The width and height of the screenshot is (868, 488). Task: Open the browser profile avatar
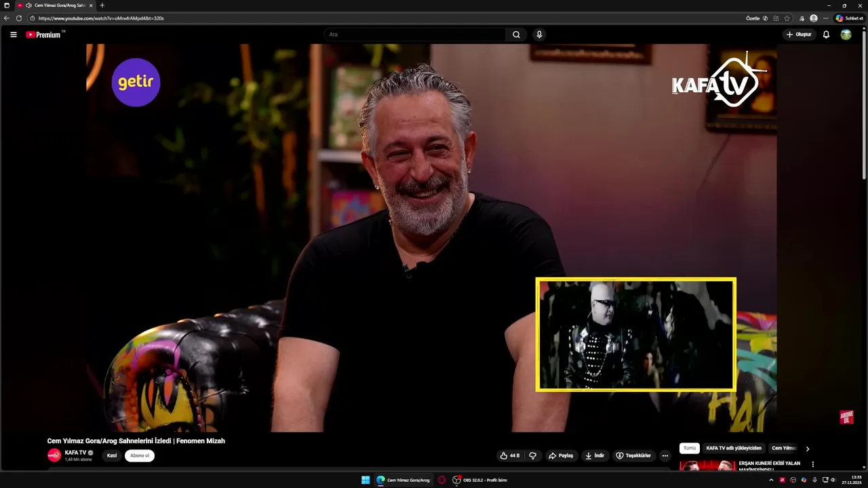(814, 18)
